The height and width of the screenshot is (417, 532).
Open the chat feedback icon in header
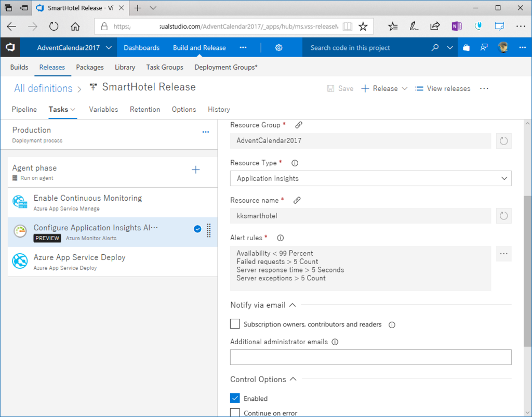(x=484, y=47)
